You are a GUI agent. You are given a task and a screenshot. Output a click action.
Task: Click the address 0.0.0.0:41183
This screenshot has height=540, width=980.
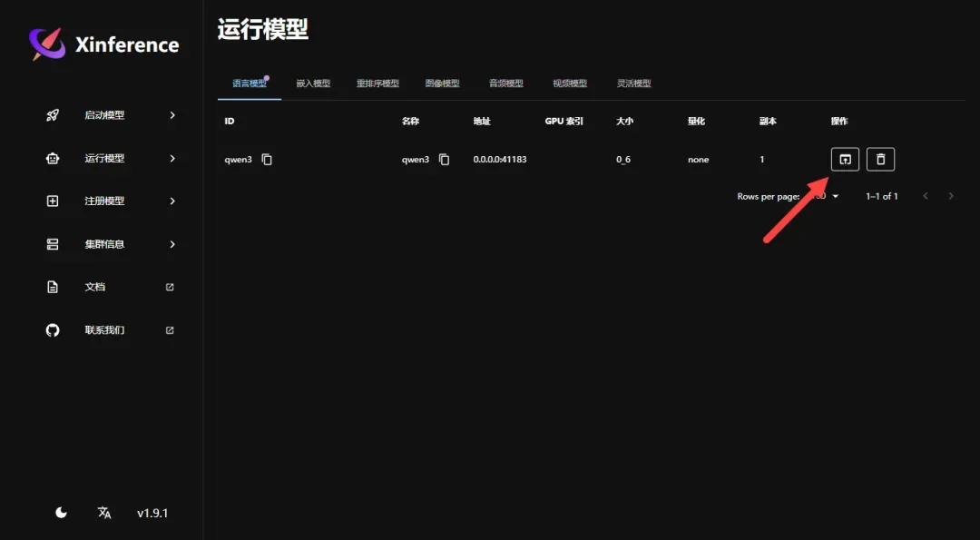pyautogui.click(x=500, y=160)
